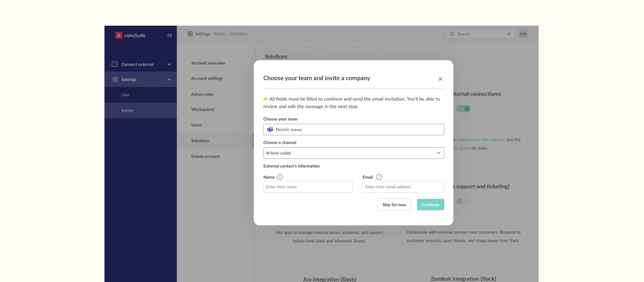Click the Jira integration (Slack) card title

click(x=330, y=279)
